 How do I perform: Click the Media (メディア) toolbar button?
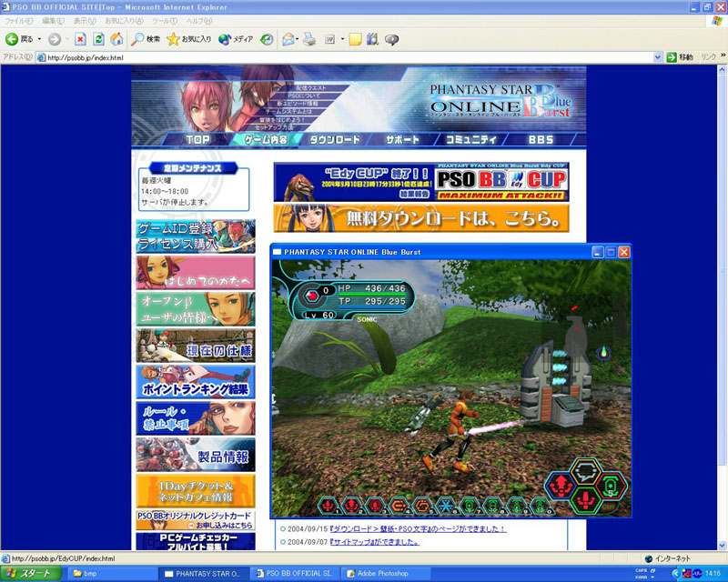[x=237, y=39]
